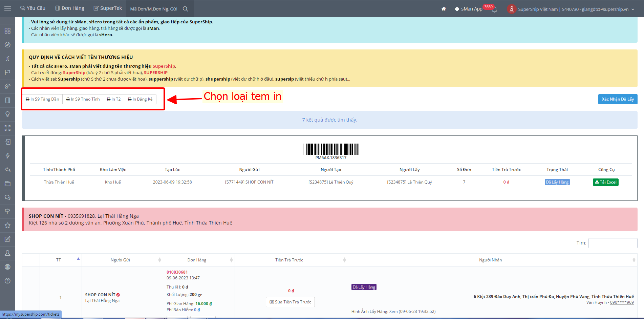Click '7 kết quả được tìm thấy' message
Screen dimensions: 644x319
[x=330, y=120]
